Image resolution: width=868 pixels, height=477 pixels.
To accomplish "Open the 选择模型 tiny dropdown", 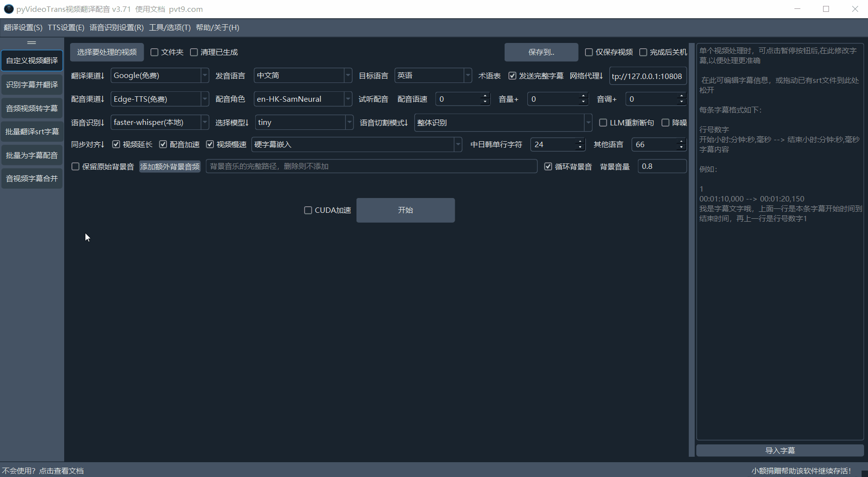I will click(x=304, y=122).
